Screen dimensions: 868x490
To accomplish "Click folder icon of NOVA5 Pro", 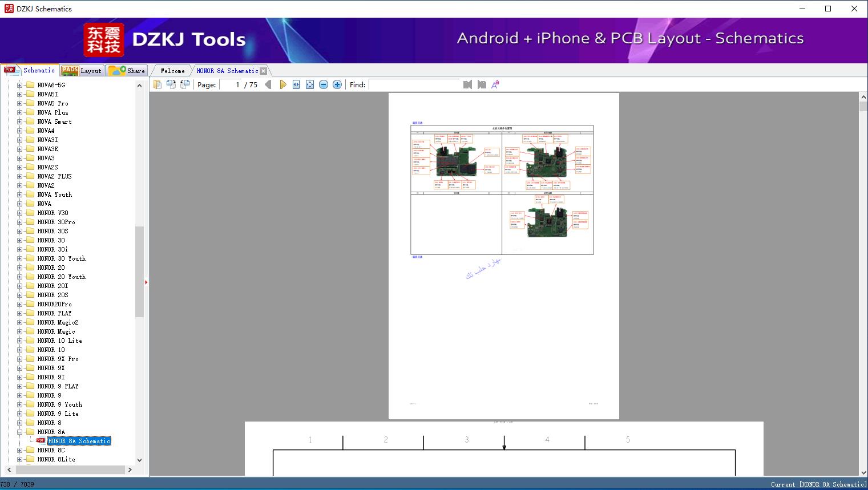I will click(30, 103).
